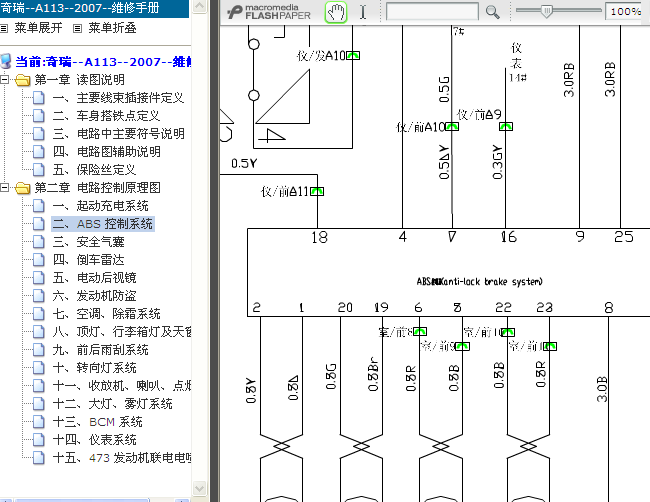Click document icon beside 前后雨刮系统
This screenshot has height=502, width=650.
click(x=39, y=350)
